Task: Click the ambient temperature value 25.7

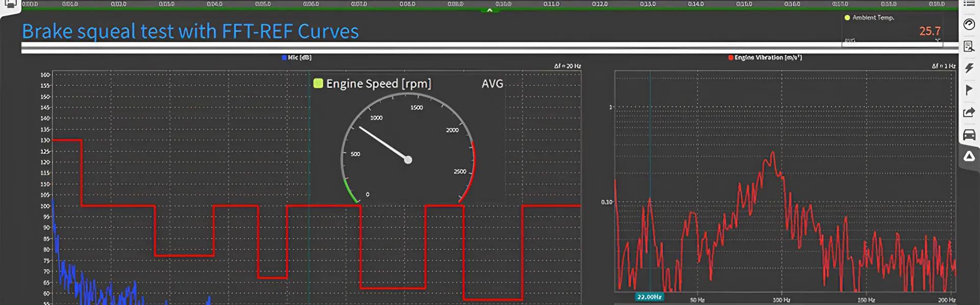Action: pyautogui.click(x=929, y=31)
